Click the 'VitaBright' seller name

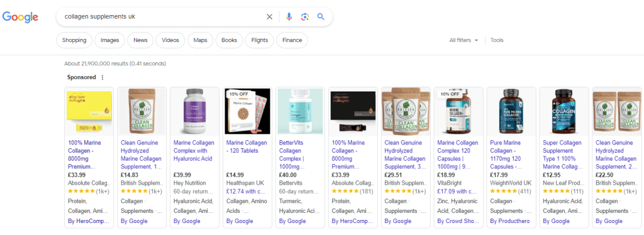pyautogui.click(x=450, y=183)
